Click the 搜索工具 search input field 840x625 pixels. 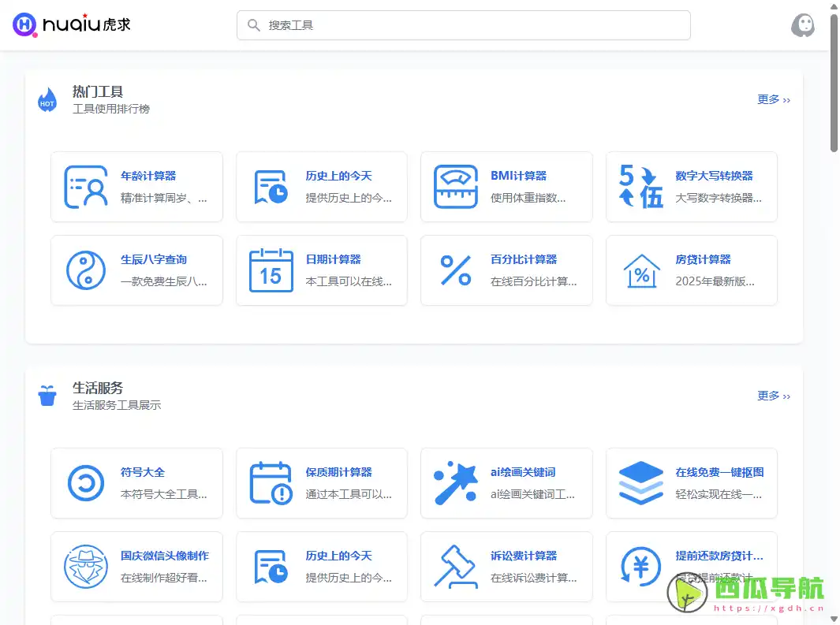coord(464,25)
